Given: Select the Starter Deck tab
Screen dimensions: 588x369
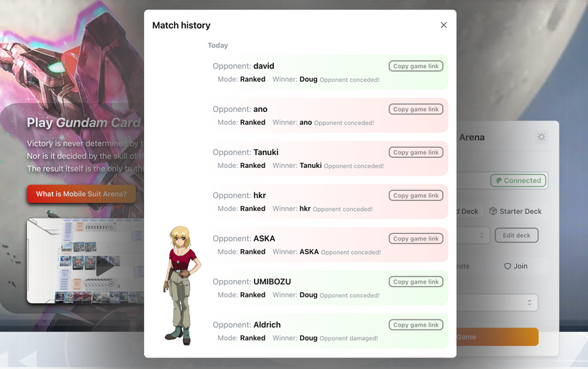Looking at the screenshot, I should pos(515,211).
